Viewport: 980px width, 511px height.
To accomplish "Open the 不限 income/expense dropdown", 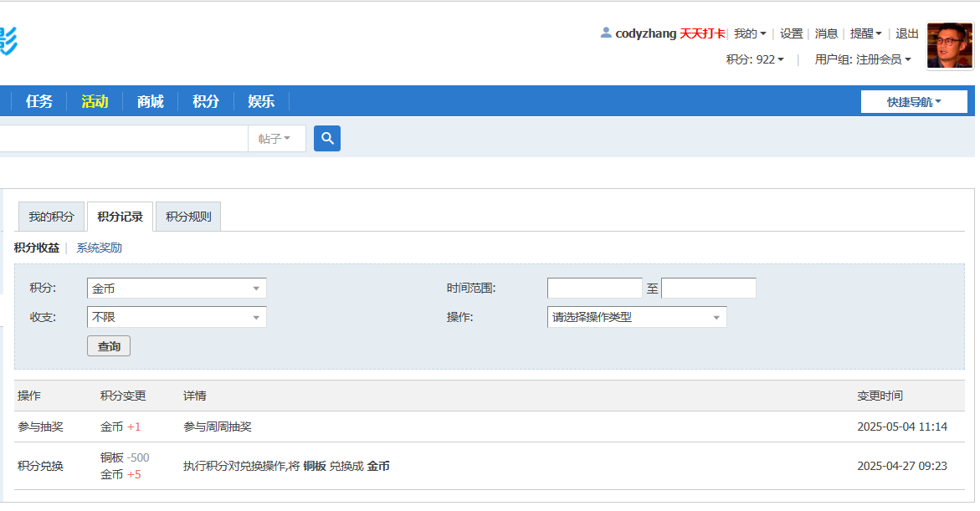I will 176,317.
